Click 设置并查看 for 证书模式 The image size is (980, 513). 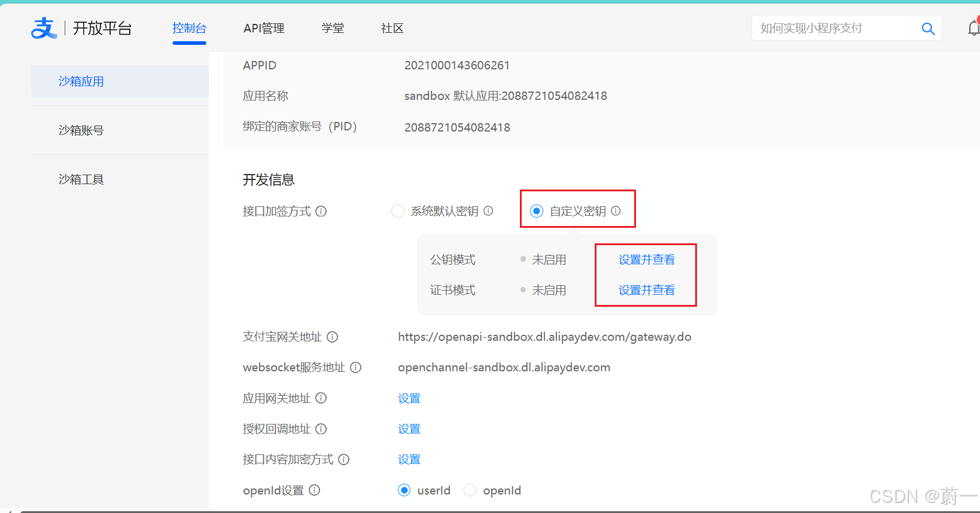[647, 290]
